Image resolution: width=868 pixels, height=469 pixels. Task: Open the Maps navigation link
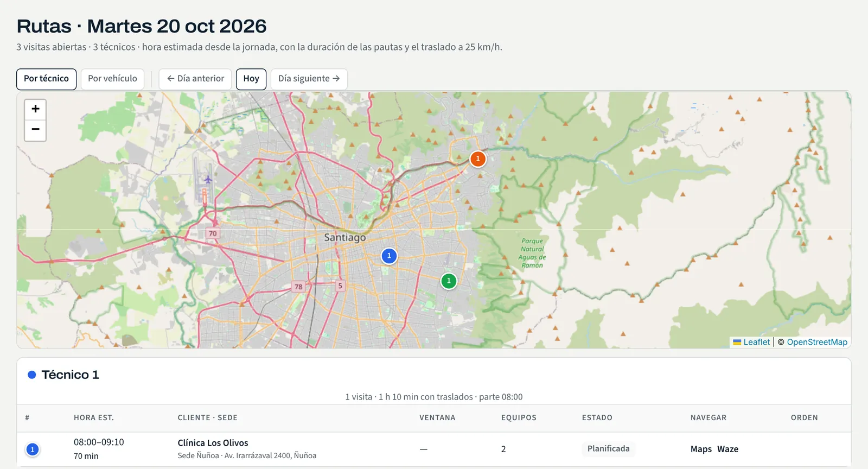701,449
